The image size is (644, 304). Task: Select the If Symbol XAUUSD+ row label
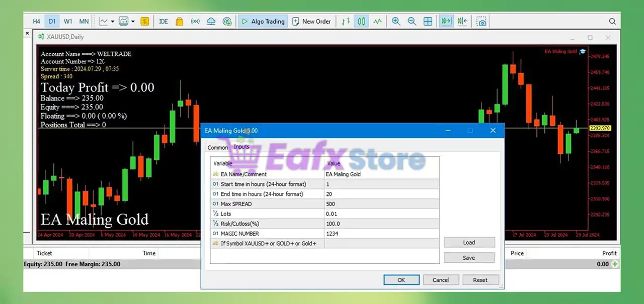(268, 244)
